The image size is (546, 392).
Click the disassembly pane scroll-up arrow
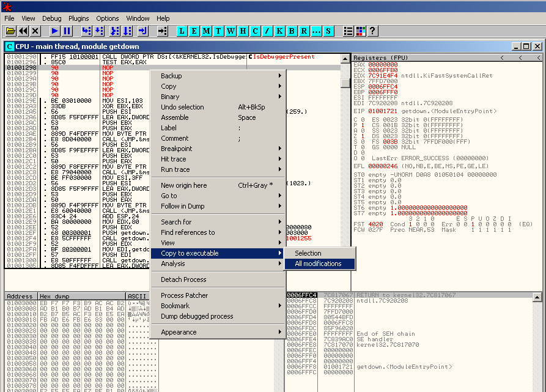click(x=345, y=58)
